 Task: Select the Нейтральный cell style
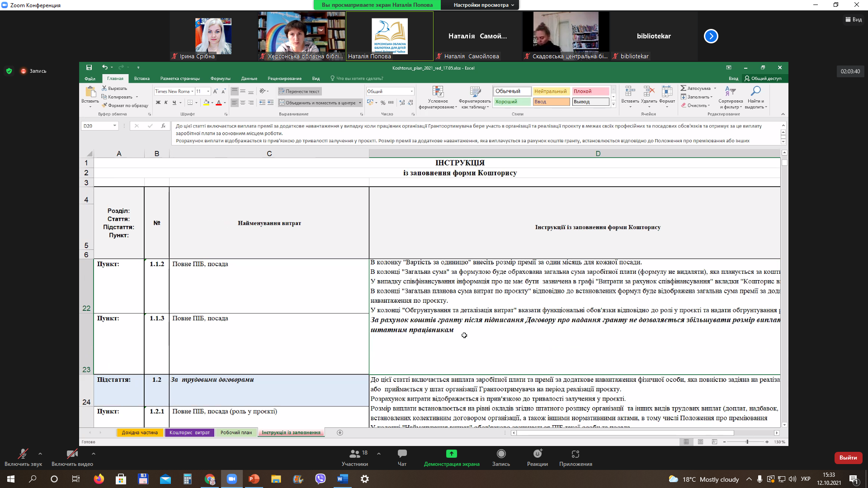(551, 91)
